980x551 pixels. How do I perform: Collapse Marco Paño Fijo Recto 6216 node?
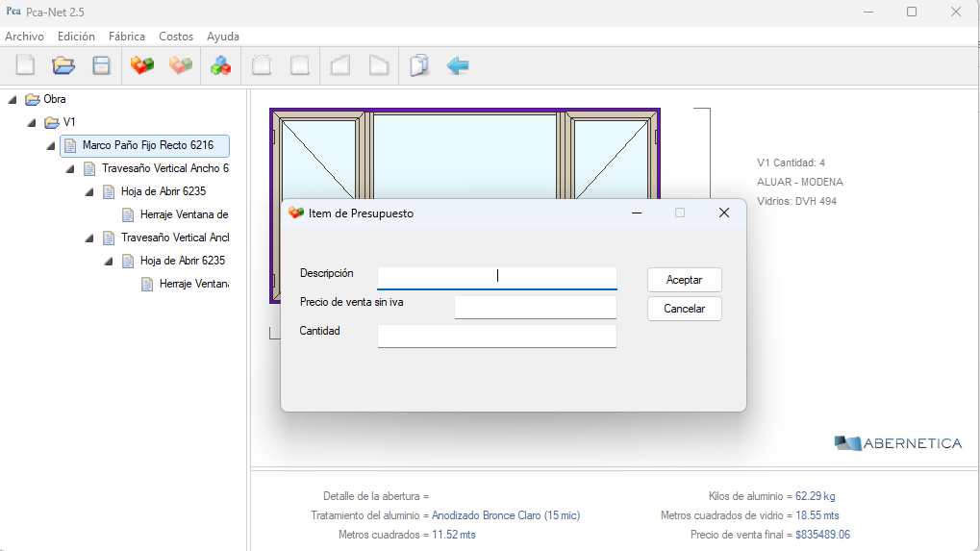click(51, 145)
